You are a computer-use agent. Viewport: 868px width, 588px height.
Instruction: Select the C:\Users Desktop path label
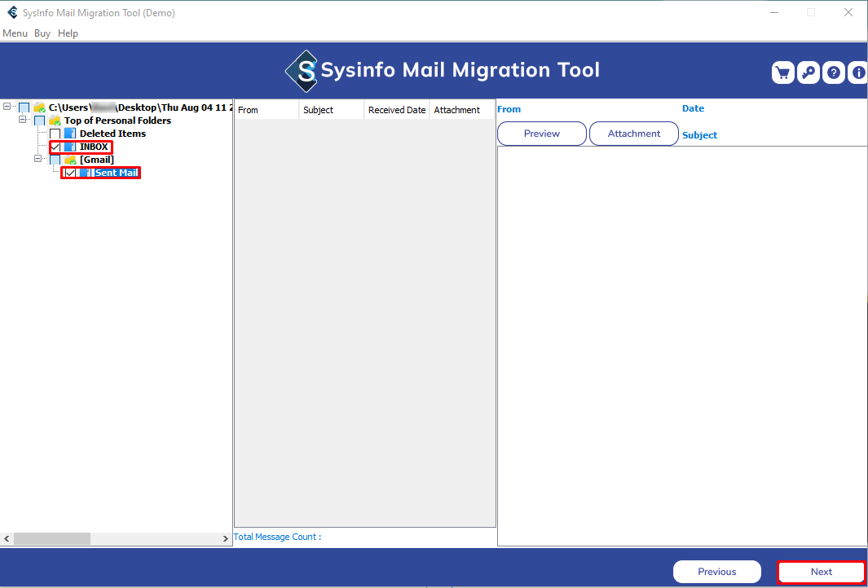[x=141, y=108]
